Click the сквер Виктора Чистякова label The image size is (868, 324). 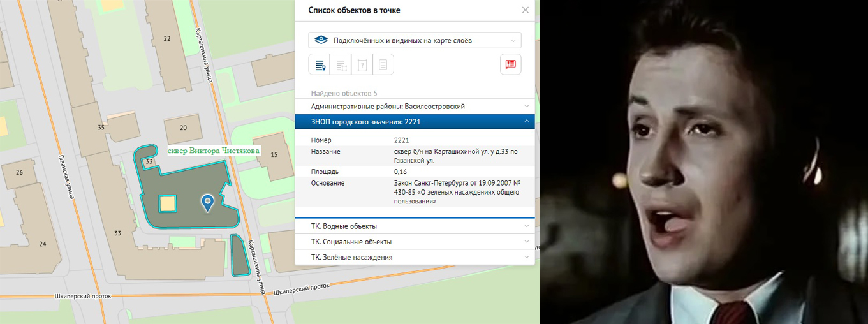point(213,151)
